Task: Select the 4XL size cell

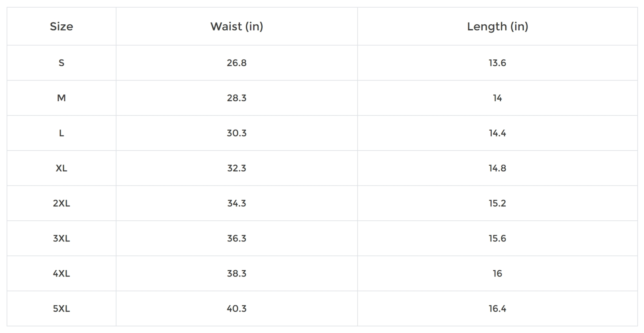Action: pos(61,273)
